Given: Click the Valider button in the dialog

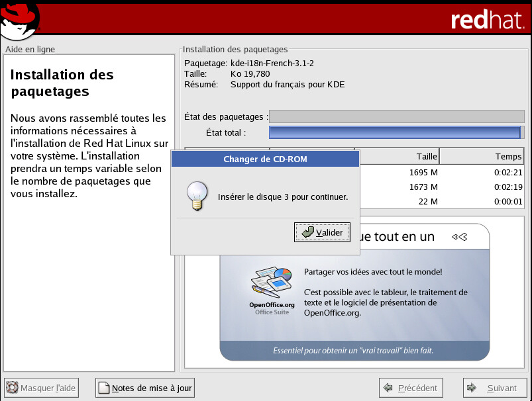Looking at the screenshot, I should point(322,232).
